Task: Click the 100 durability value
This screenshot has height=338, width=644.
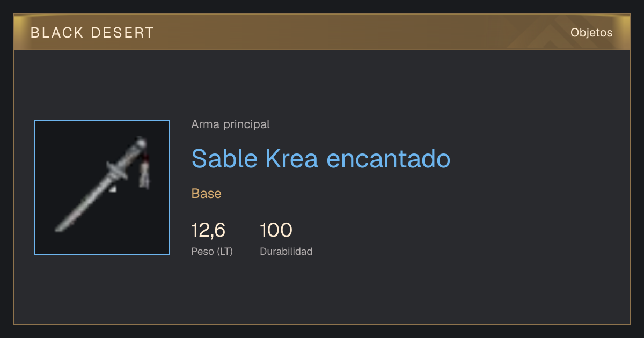Action: coord(276,230)
